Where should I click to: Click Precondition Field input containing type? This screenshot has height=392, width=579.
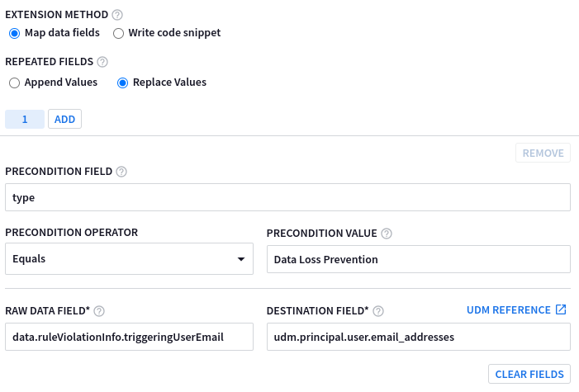[287, 198]
